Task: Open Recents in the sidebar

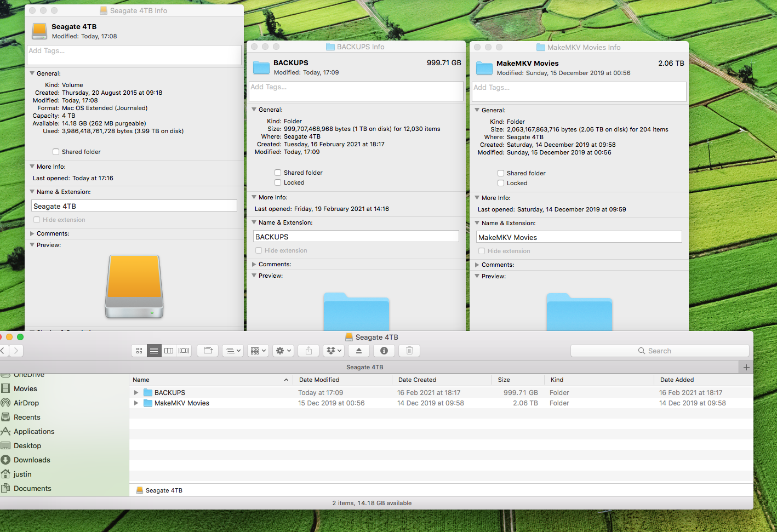Action: (27, 417)
